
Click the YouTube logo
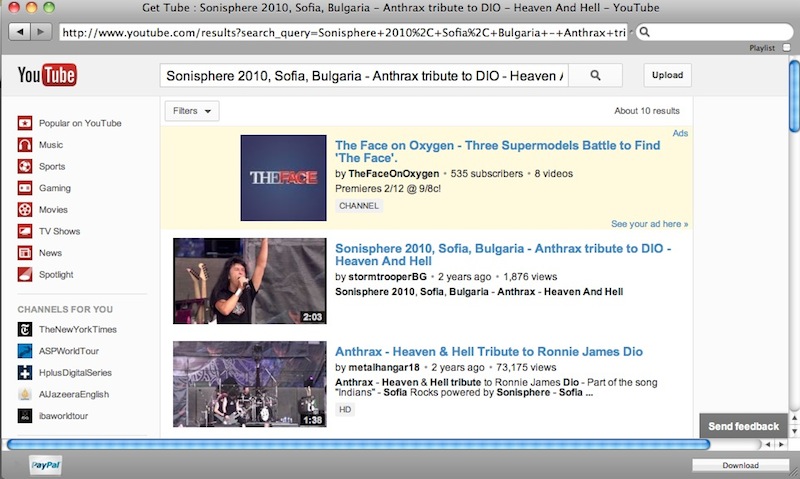click(47, 74)
